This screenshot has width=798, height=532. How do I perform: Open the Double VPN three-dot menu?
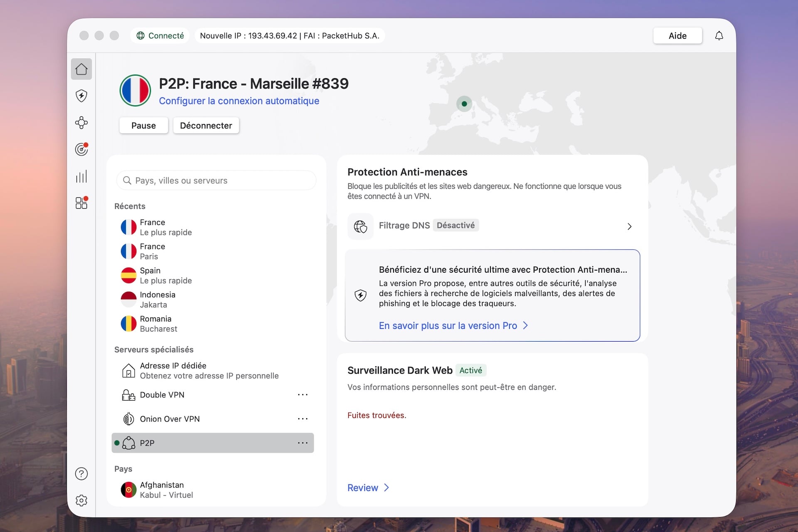[303, 394]
